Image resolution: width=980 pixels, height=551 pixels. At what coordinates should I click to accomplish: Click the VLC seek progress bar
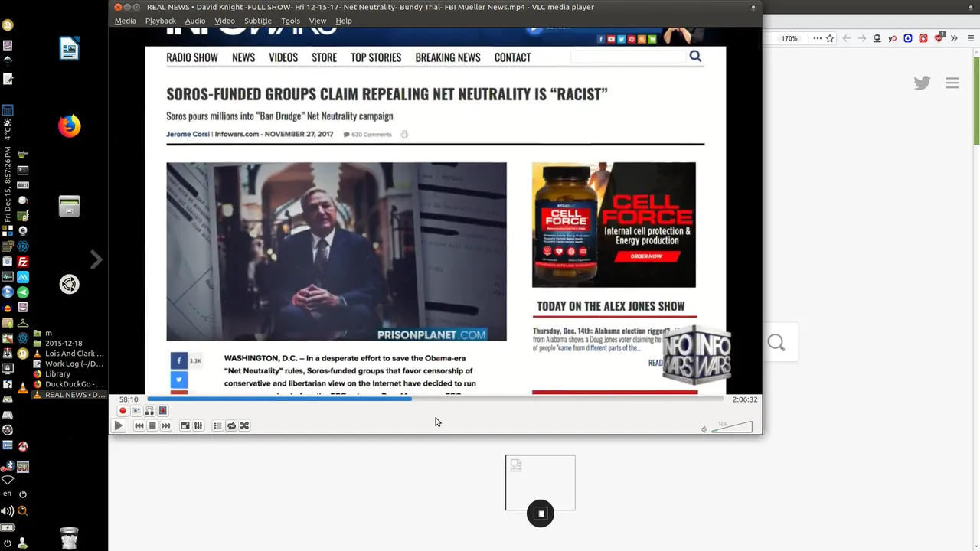(x=435, y=399)
